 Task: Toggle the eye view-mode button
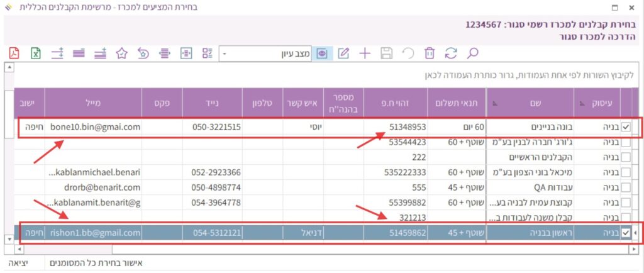pyautogui.click(x=322, y=53)
